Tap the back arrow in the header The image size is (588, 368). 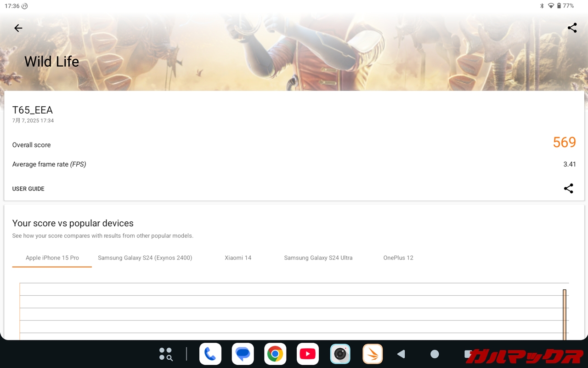point(18,28)
